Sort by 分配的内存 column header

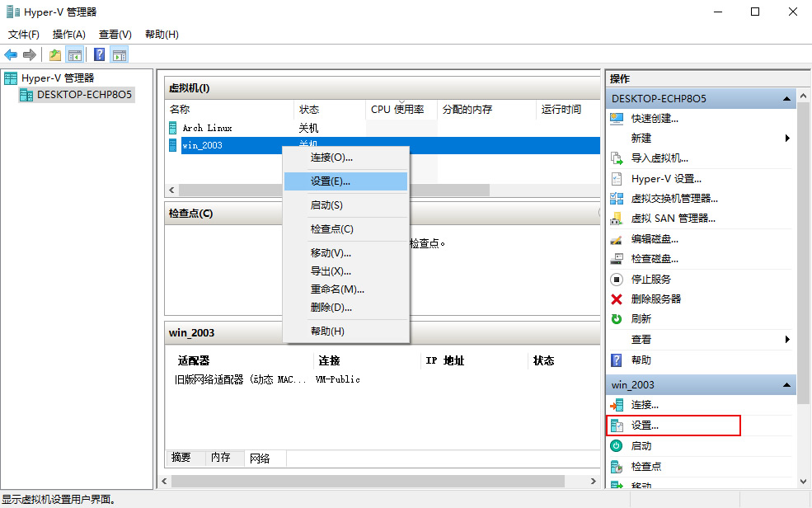486,109
